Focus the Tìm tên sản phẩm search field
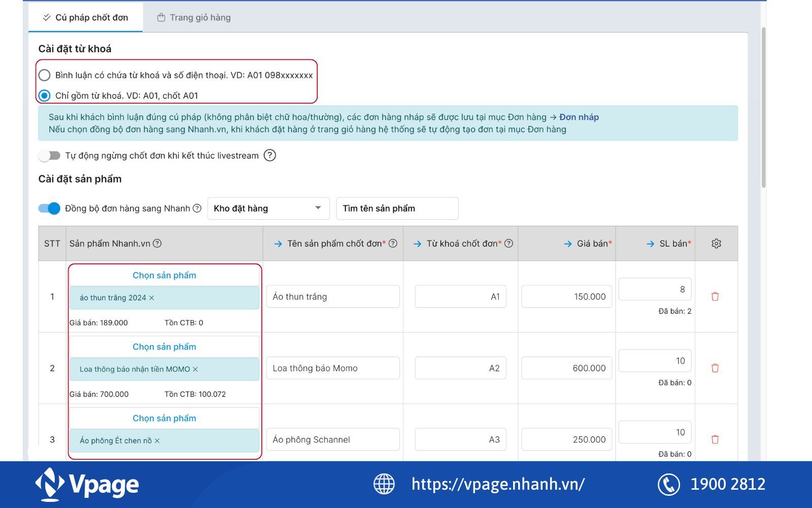Image resolution: width=812 pixels, height=508 pixels. pos(397,208)
